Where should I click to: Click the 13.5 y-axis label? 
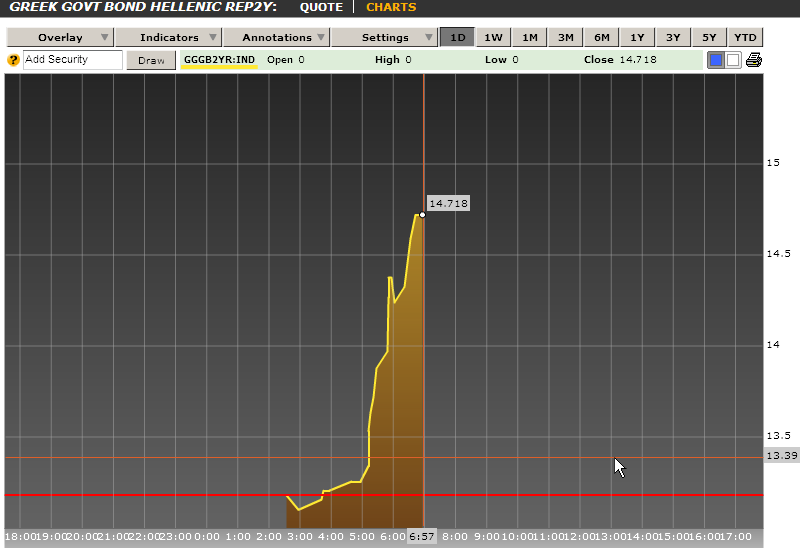pyautogui.click(x=778, y=436)
